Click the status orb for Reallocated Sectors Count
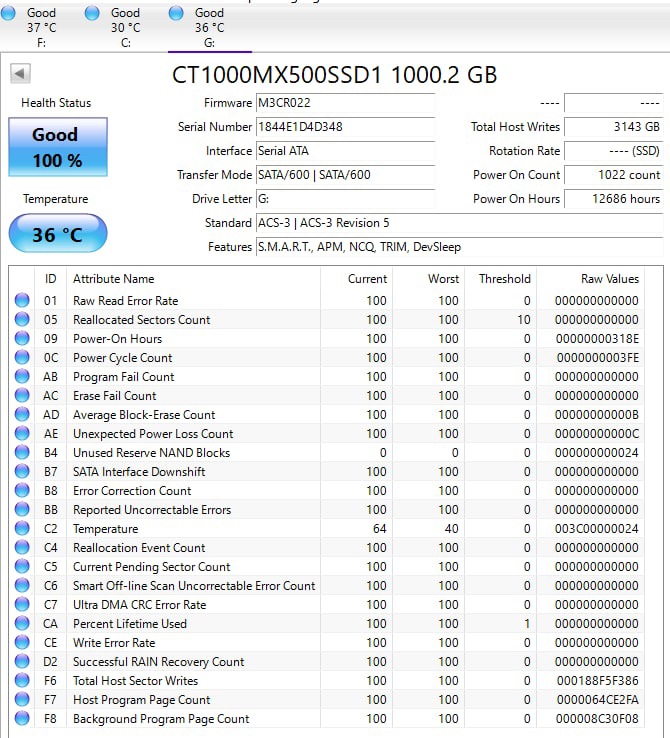This screenshot has height=738, width=670. (x=22, y=319)
